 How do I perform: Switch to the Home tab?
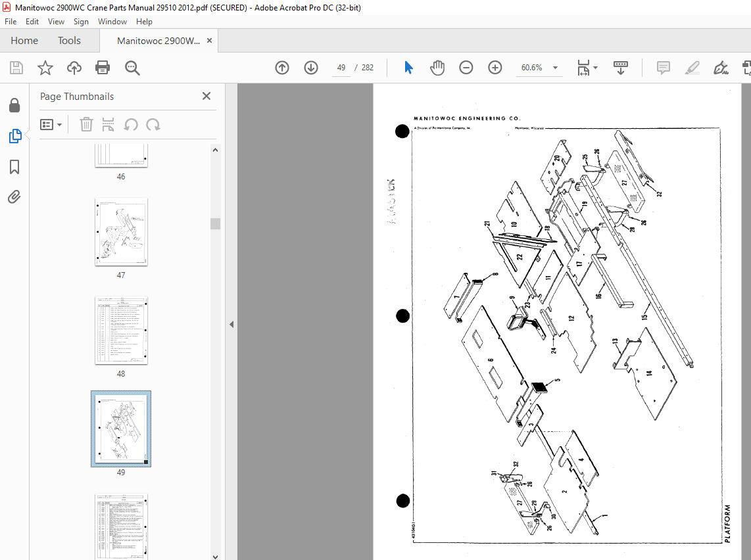coord(24,41)
